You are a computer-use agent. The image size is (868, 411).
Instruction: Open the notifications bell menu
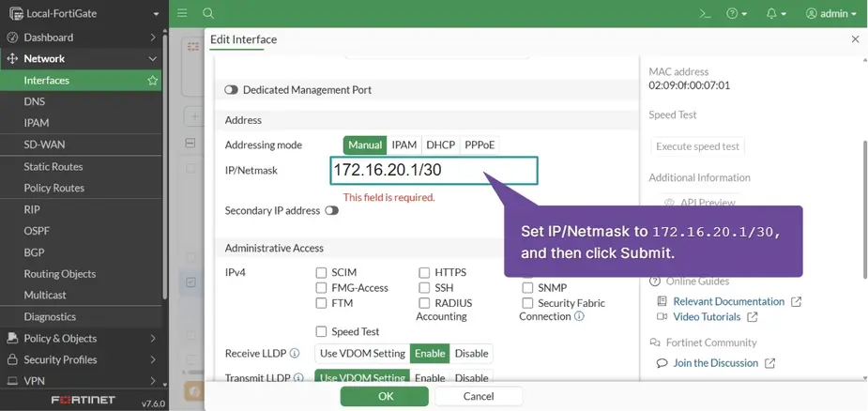776,14
